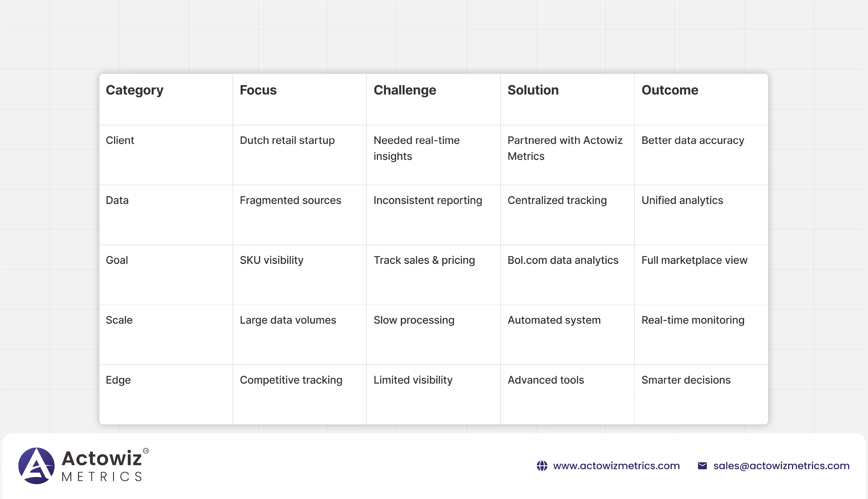The image size is (868, 499).
Task: Click the Smarter decisions cell
Action: 686,380
